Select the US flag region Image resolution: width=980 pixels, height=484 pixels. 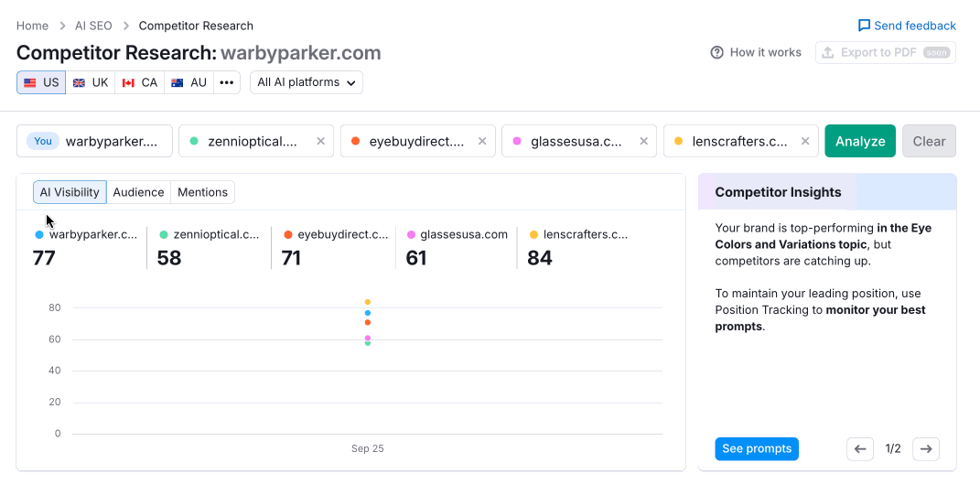(x=41, y=82)
